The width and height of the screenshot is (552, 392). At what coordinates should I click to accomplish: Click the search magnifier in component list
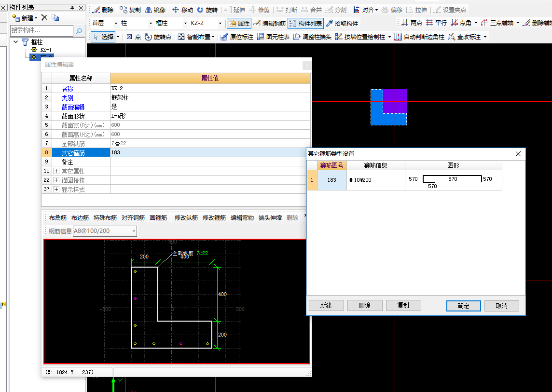click(x=79, y=31)
